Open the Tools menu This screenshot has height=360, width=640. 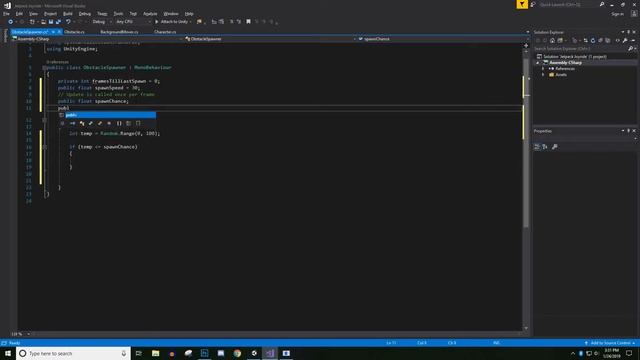click(118, 14)
